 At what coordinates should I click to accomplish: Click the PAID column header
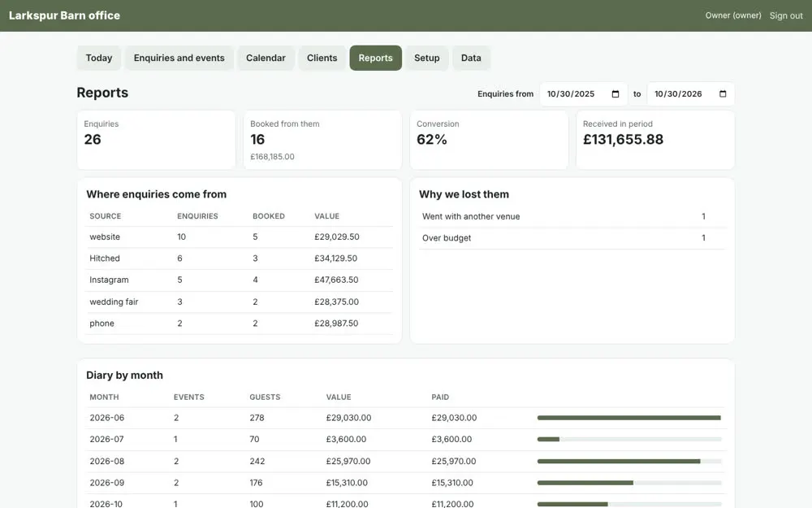[x=440, y=397]
